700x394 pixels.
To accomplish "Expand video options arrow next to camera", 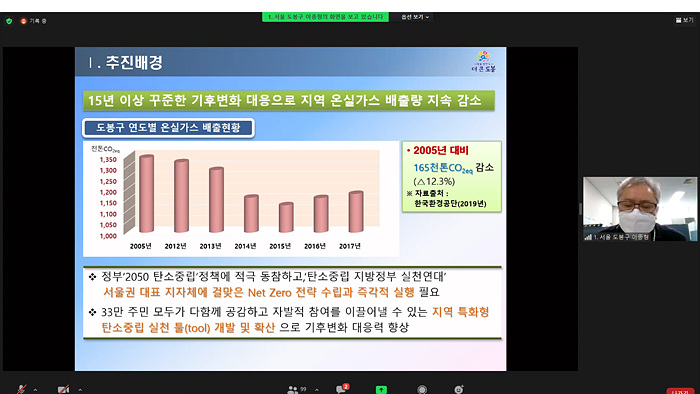I will (80, 390).
